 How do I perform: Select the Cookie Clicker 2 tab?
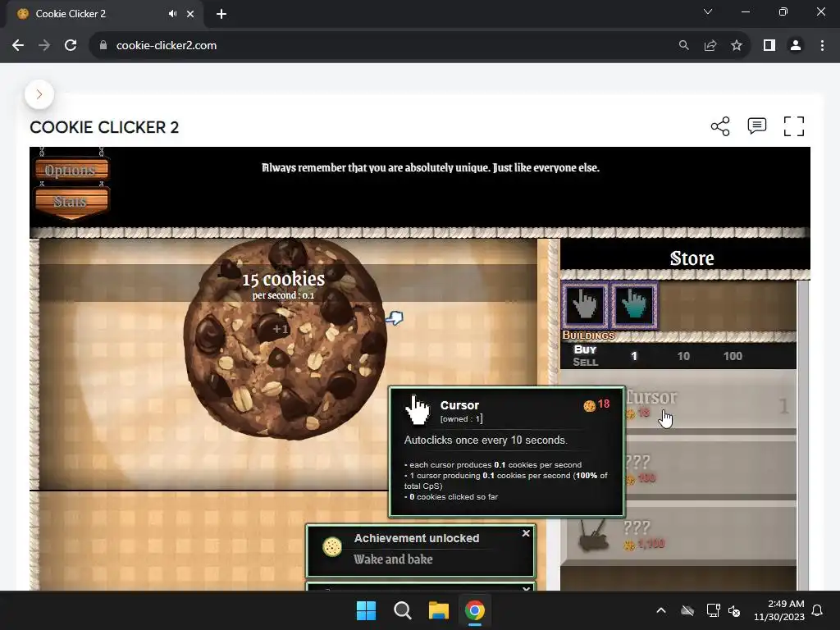click(104, 14)
